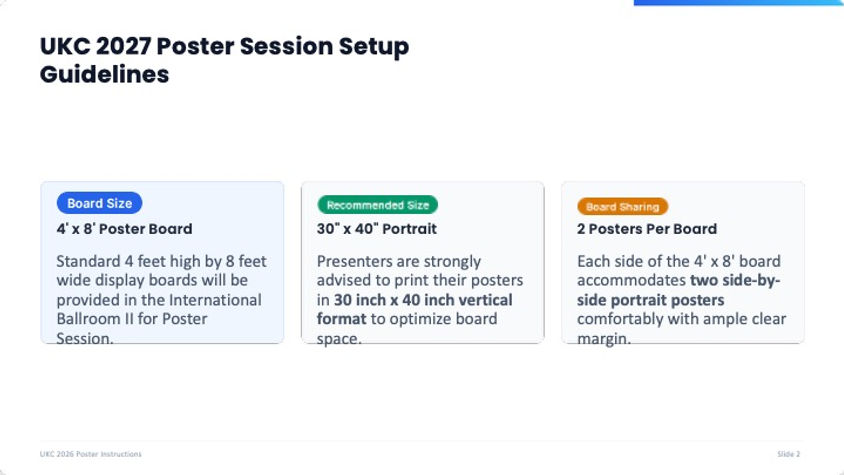Select the Each side of the board paragraph
The image size is (844, 475).
click(681, 300)
